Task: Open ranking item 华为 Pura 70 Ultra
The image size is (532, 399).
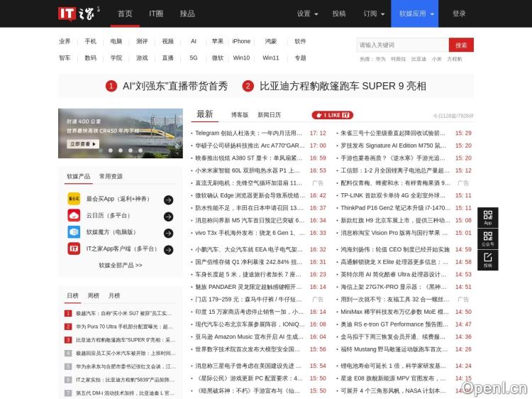Action: [125, 327]
